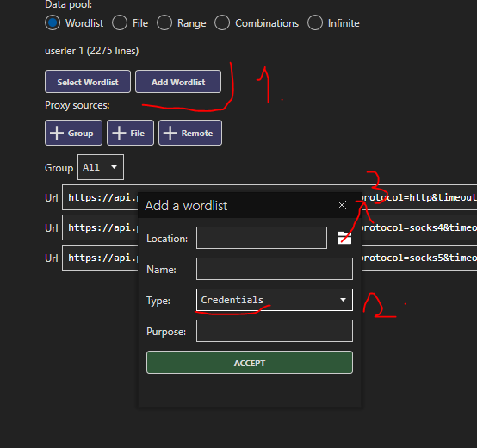Add a proxy source Group
Viewport: 477px width, 448px height.
[74, 133]
